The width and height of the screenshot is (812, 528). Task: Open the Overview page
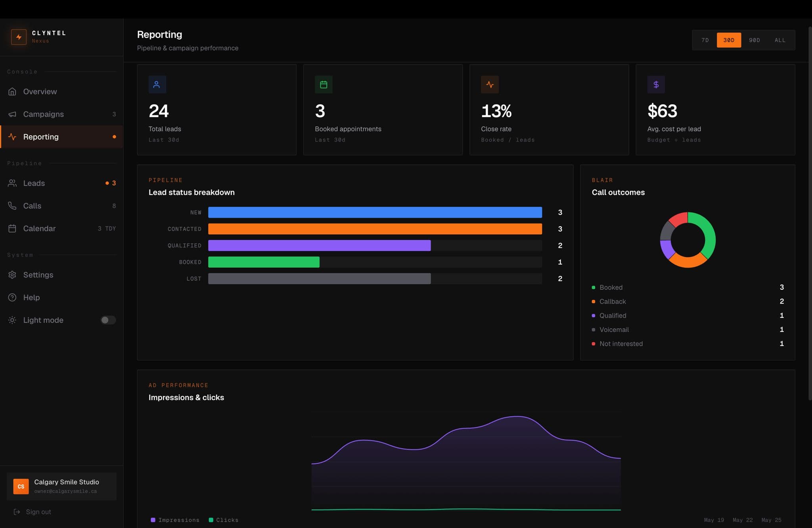pyautogui.click(x=61, y=92)
